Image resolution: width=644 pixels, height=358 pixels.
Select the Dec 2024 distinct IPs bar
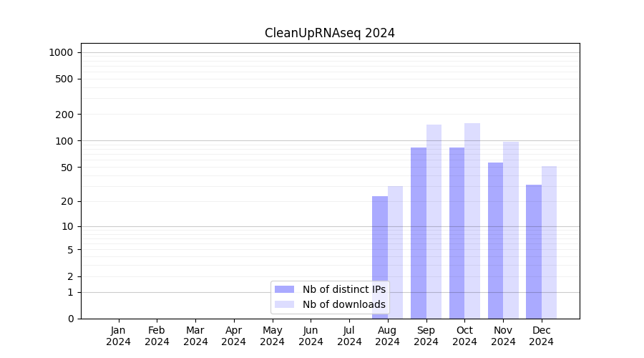pyautogui.click(x=534, y=251)
